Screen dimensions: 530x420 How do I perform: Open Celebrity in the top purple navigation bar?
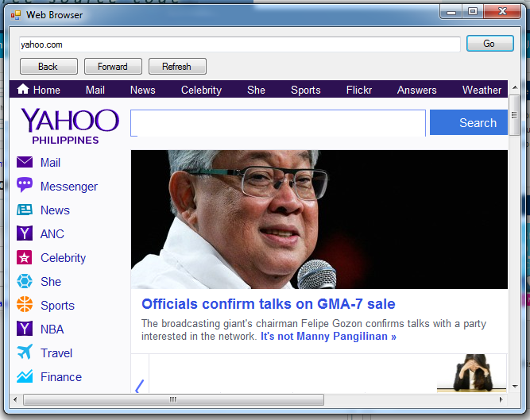click(x=201, y=90)
